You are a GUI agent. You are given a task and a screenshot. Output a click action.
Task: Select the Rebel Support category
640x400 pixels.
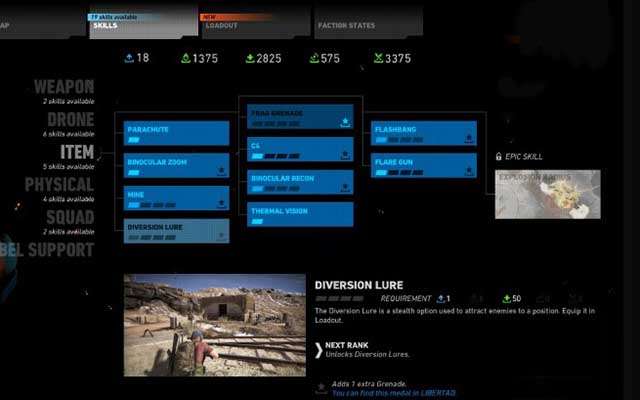(47, 250)
